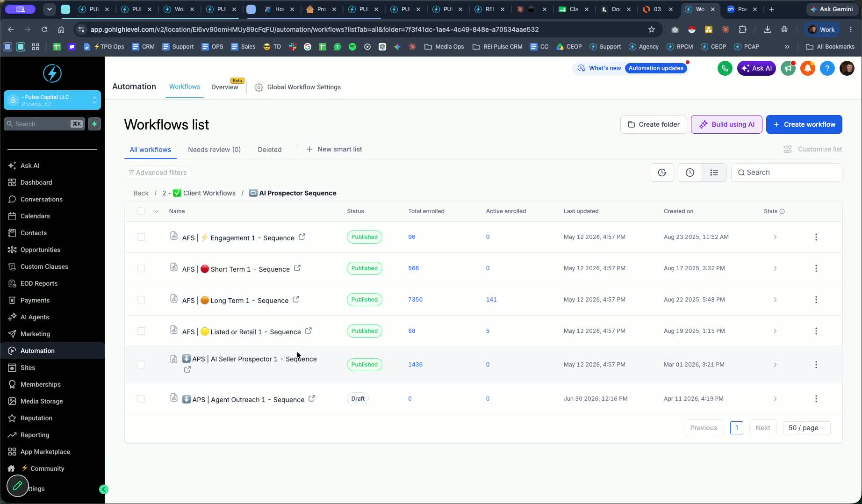The image size is (862, 504).
Task: Click the workflows Search field
Action: click(787, 173)
